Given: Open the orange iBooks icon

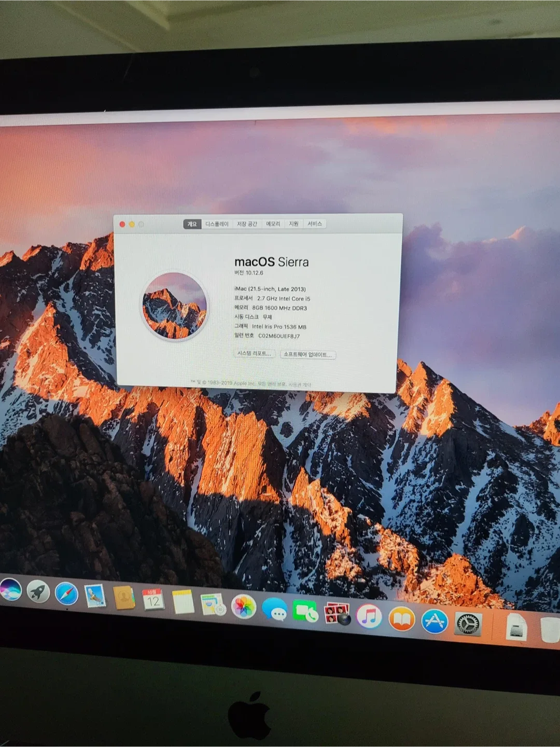Looking at the screenshot, I should click(x=402, y=618).
